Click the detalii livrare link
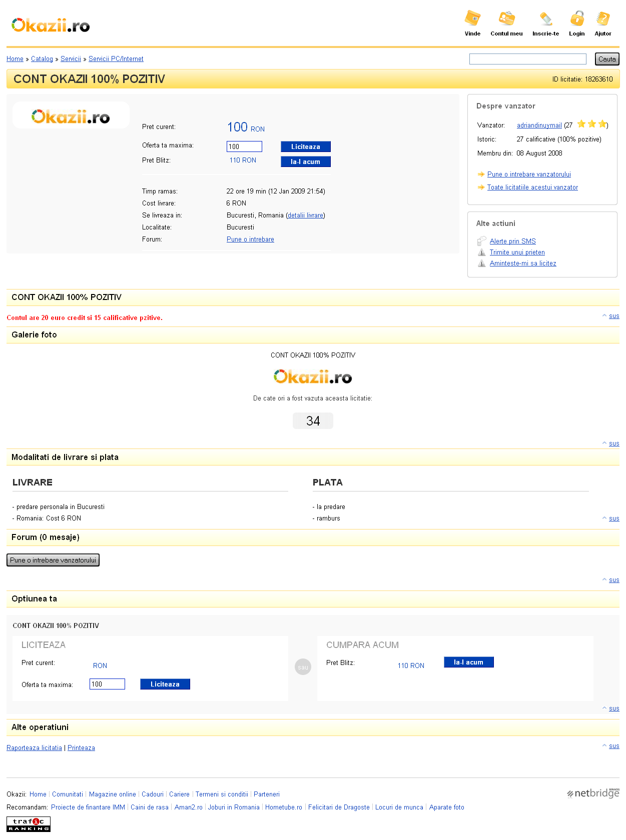 click(x=305, y=215)
